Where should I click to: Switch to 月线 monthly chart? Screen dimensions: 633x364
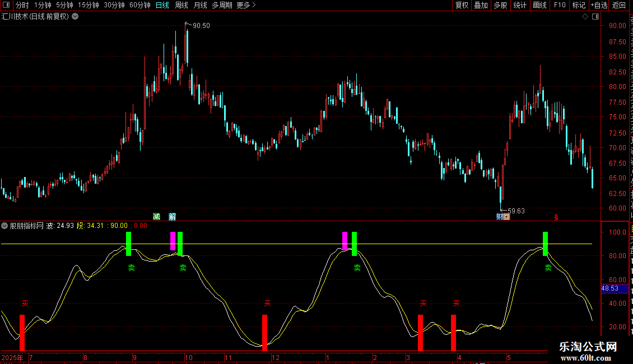(x=200, y=5)
